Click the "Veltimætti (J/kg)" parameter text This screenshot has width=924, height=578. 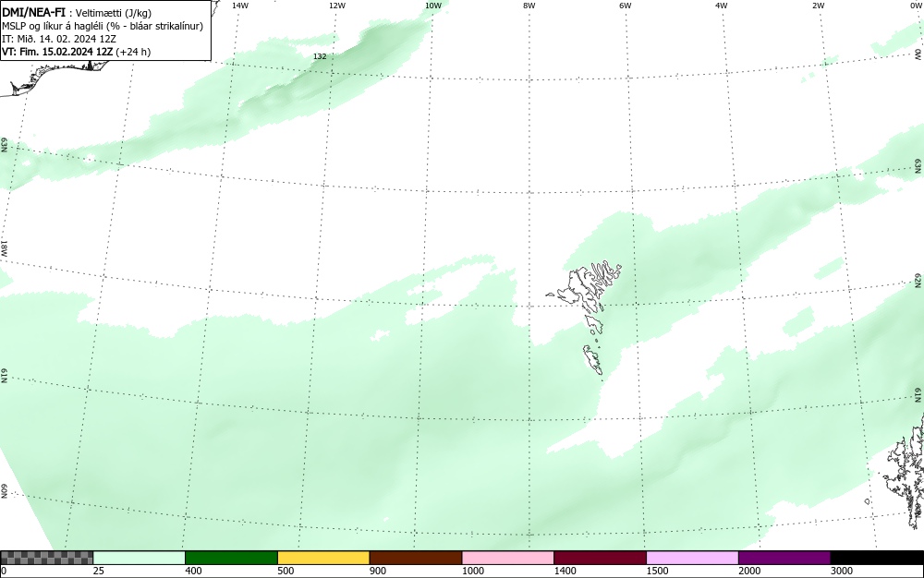coord(114,13)
